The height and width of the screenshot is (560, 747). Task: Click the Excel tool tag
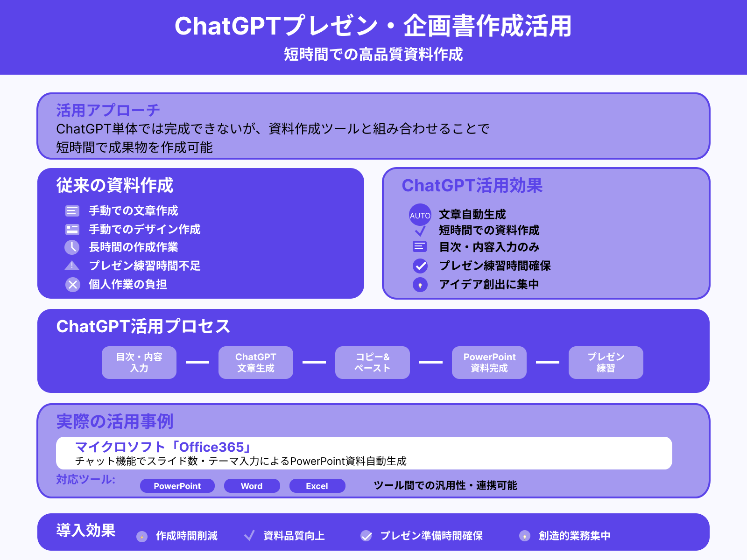click(x=317, y=486)
